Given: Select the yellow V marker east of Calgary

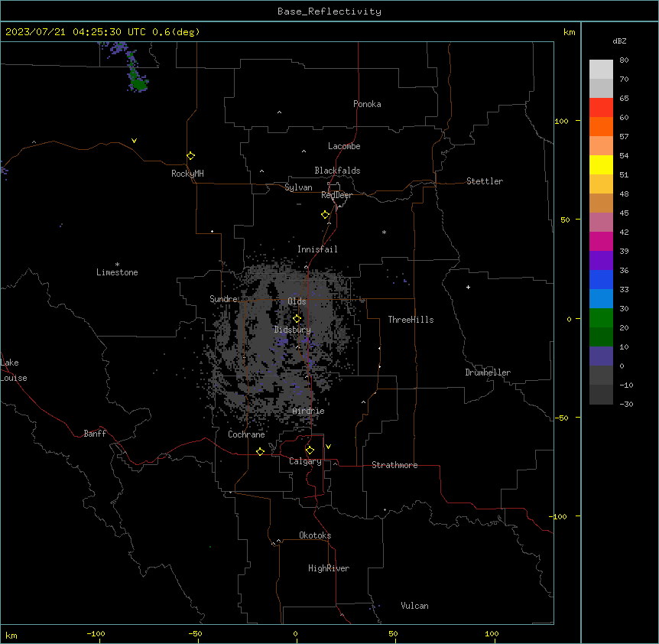Looking at the screenshot, I should click(328, 447).
